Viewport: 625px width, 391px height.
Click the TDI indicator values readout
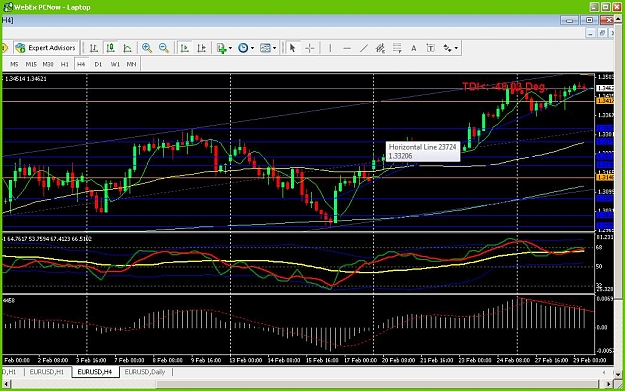click(47, 238)
